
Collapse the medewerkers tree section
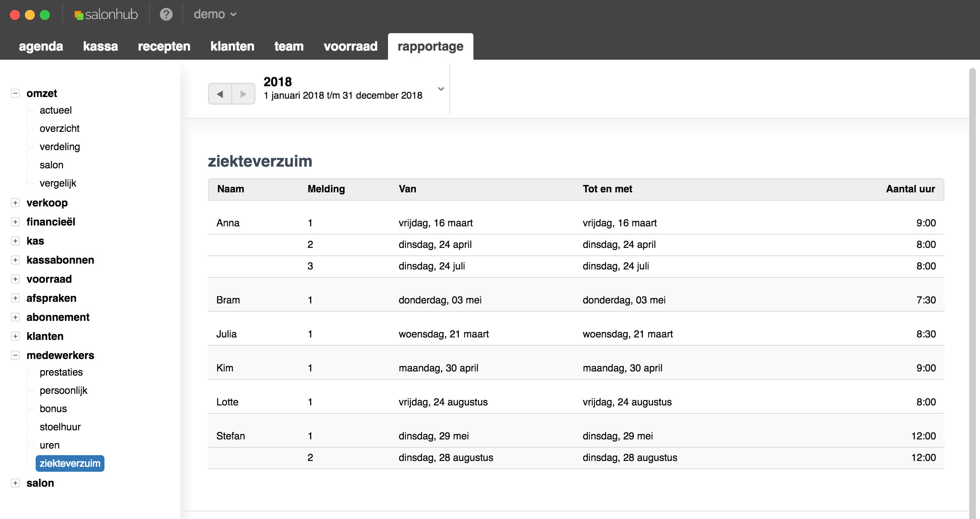tap(15, 355)
